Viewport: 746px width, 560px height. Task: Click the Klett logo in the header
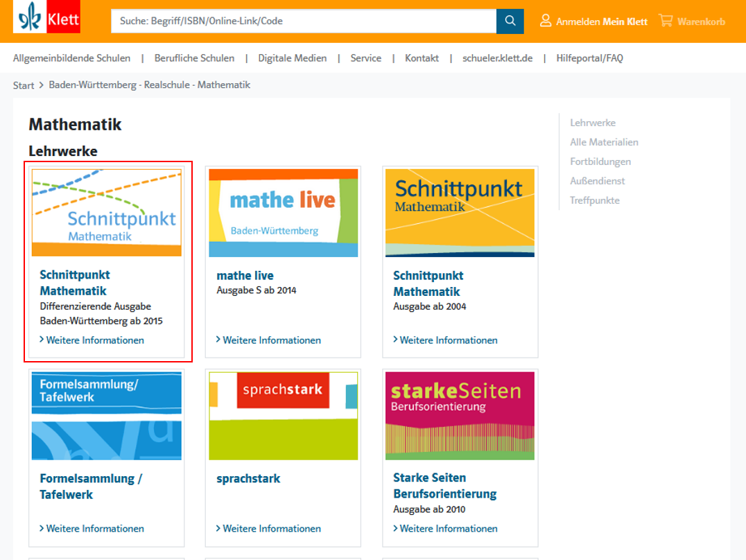click(x=46, y=17)
